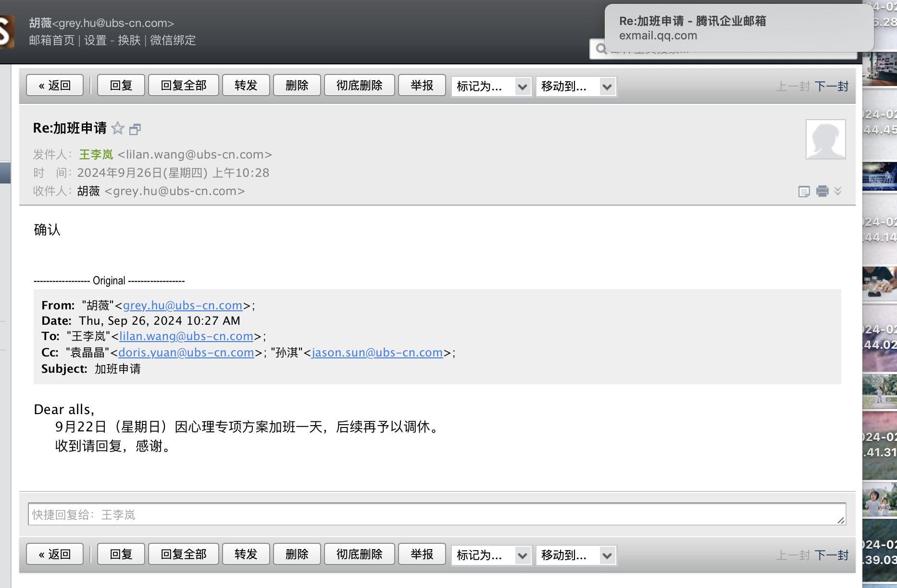Click the sender avatar picture
This screenshot has height=588, width=897.
point(825,139)
